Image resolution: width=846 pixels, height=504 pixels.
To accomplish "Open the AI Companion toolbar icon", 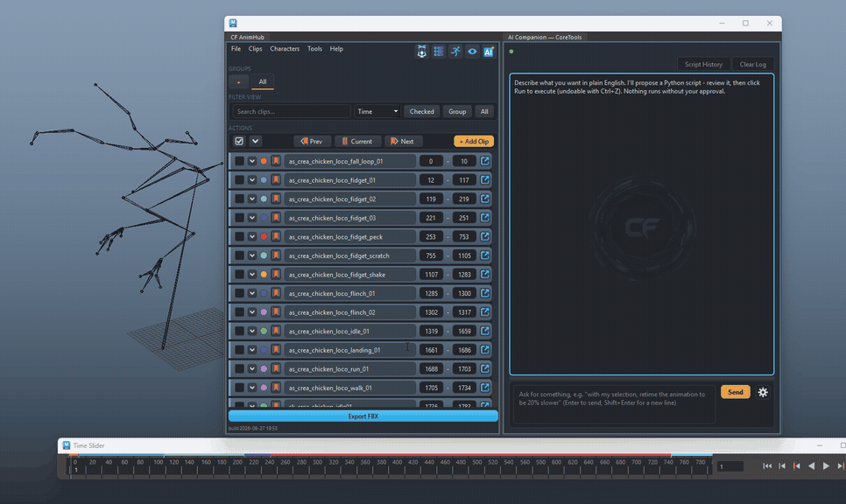I will pyautogui.click(x=489, y=52).
